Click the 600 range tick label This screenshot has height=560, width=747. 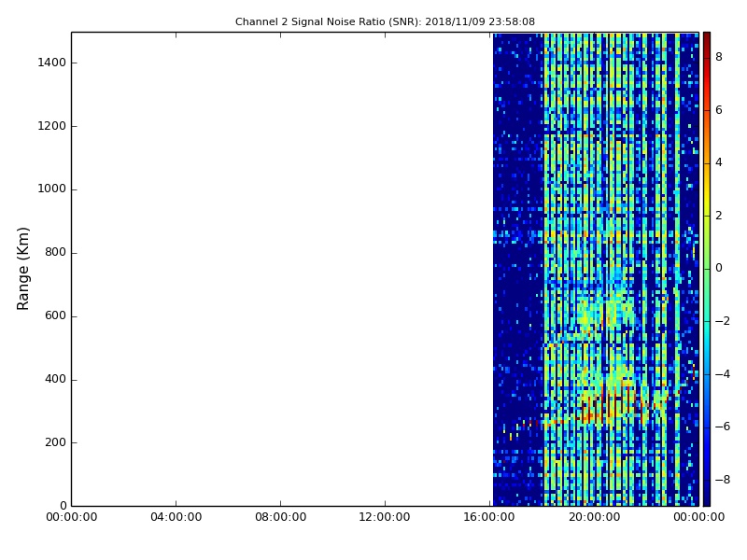pyautogui.click(x=55, y=315)
